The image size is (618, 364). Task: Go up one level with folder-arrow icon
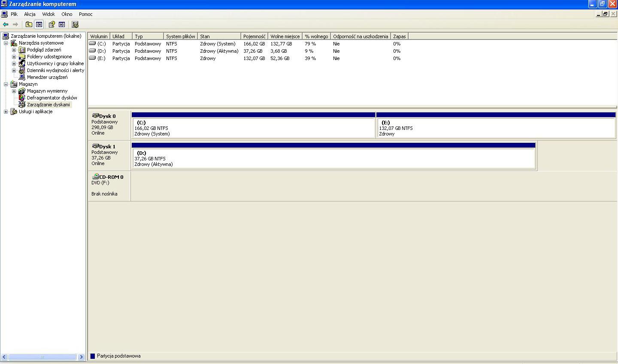(29, 24)
